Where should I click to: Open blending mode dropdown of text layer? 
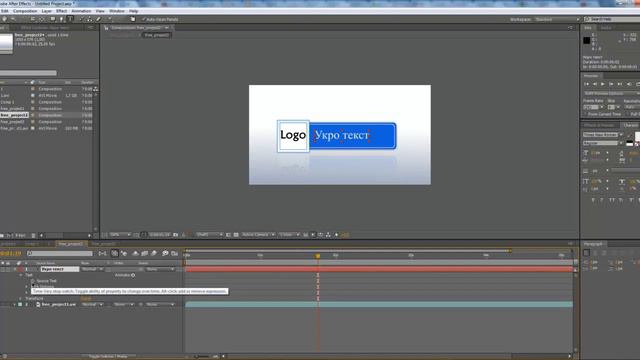[x=92, y=269]
